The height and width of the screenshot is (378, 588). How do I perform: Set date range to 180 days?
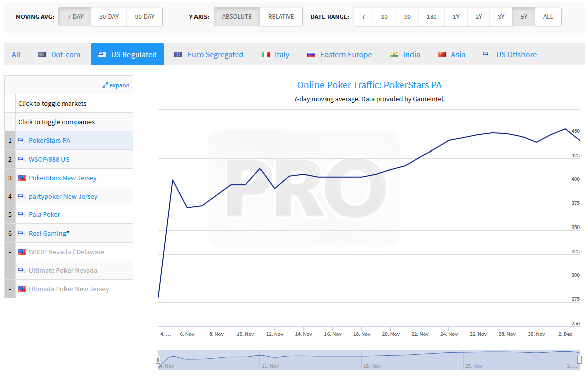pyautogui.click(x=432, y=17)
